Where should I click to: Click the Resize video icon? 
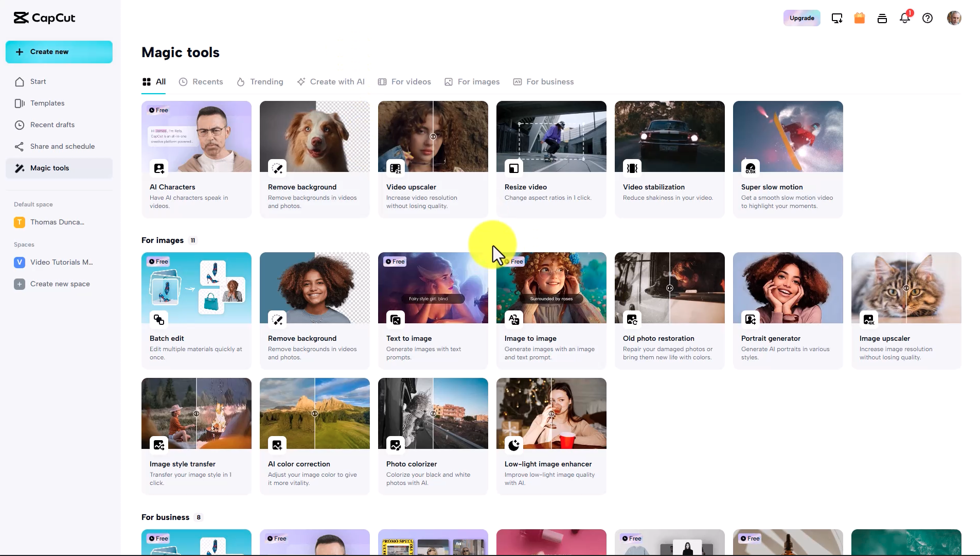[x=514, y=168]
